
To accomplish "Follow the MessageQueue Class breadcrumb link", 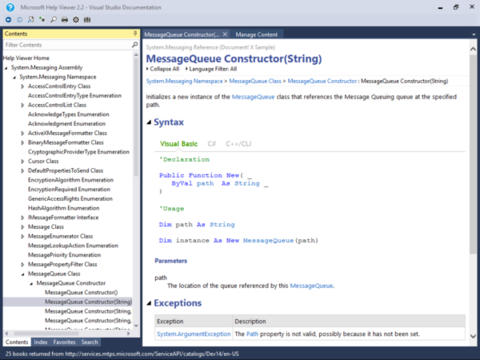I will pos(255,81).
